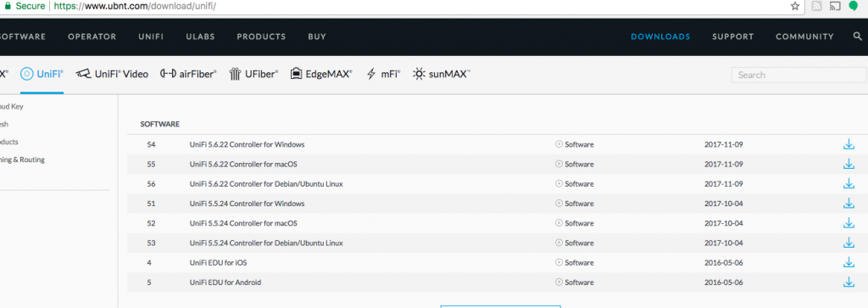Open UniFi 5.6.22 Controller for Debian/Ubuntu Linux link
The width and height of the screenshot is (868, 308).
(x=266, y=184)
